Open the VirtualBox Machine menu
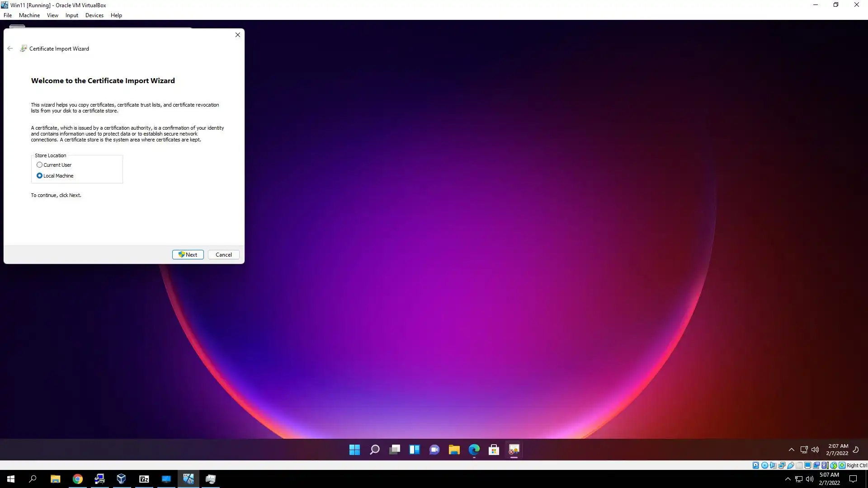Screen dimensions: 868x488 [x=29, y=15]
